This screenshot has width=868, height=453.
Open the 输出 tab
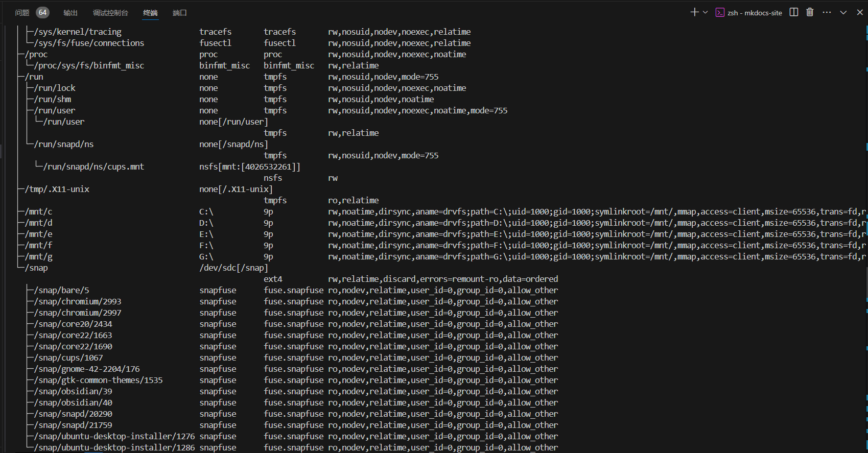pos(71,13)
